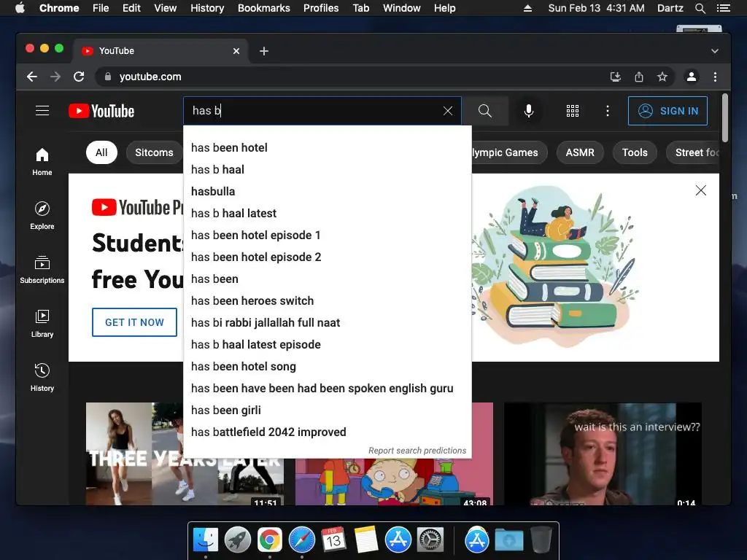This screenshot has height=560, width=747.
Task: Choose suggestion 'has been hotel episode 2'
Action: coord(328,257)
